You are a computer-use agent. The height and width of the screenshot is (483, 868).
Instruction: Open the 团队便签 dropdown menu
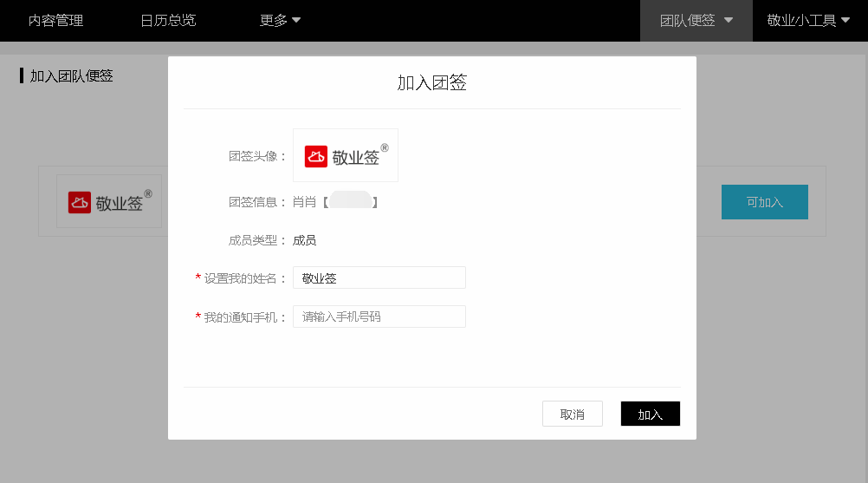pos(696,20)
